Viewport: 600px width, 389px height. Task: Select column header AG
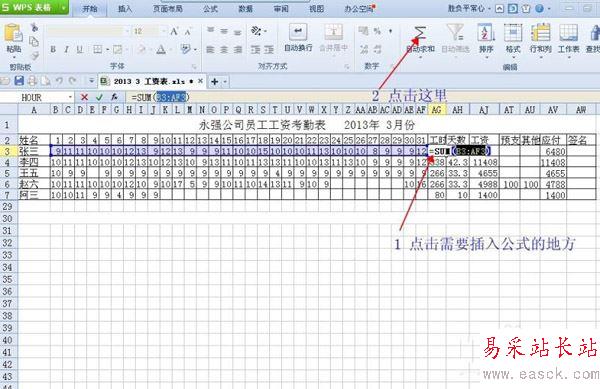click(437, 110)
